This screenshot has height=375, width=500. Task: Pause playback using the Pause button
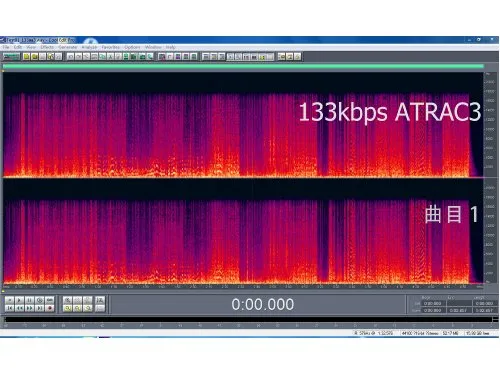(29, 300)
